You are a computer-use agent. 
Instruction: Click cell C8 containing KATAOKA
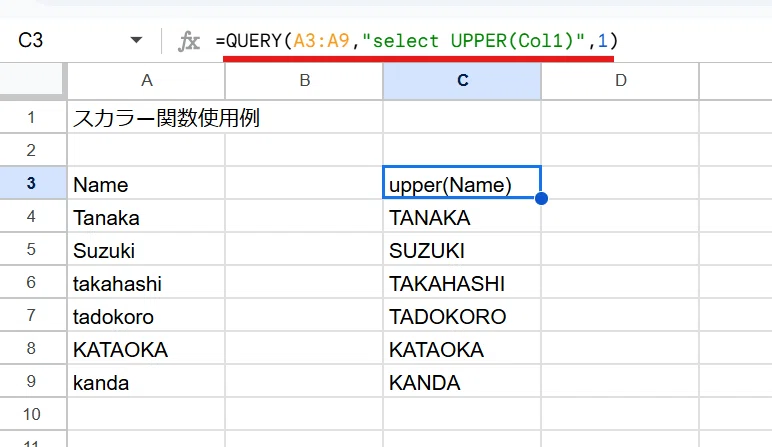(x=462, y=348)
